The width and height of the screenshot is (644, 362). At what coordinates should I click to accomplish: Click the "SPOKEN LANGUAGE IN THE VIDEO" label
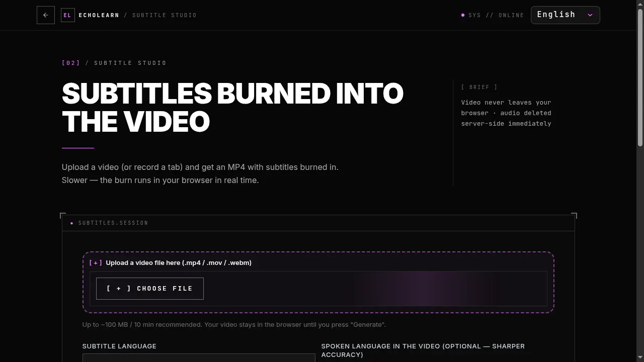click(x=423, y=350)
